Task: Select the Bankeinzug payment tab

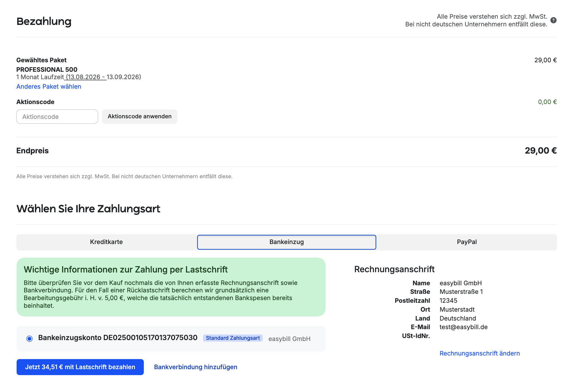Action: (x=287, y=242)
